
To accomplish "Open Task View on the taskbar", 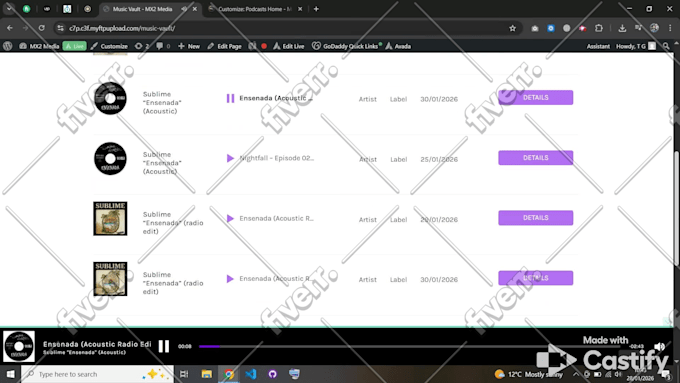I will 184,374.
